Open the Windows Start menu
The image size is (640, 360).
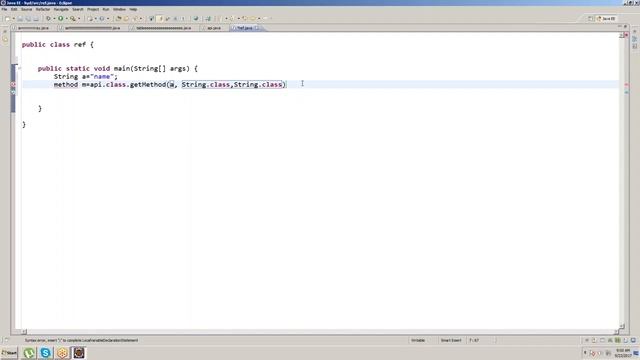click(x=9, y=353)
